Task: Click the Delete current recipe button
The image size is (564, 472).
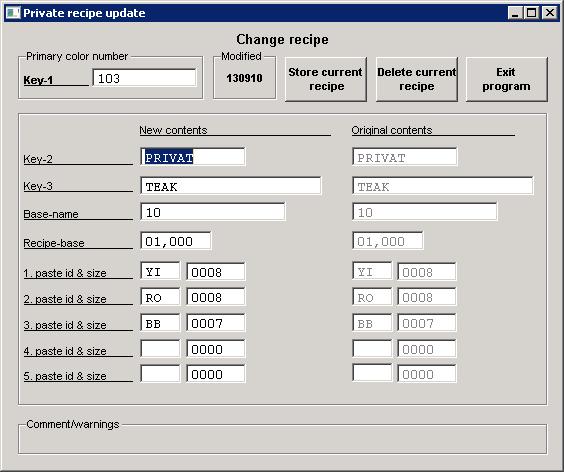Action: pyautogui.click(x=417, y=79)
